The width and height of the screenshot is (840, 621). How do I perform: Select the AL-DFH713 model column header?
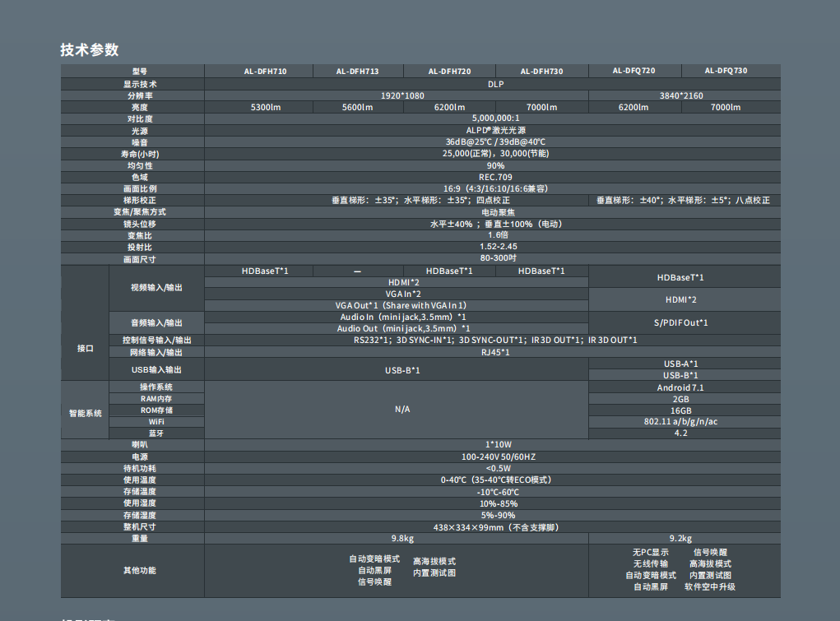(x=357, y=72)
